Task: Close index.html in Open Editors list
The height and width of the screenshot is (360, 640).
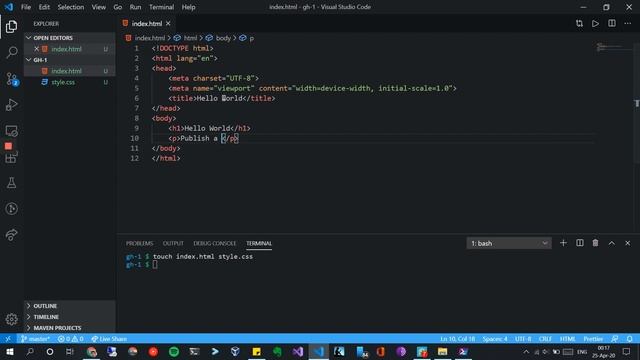Action: pyautogui.click(x=36, y=49)
